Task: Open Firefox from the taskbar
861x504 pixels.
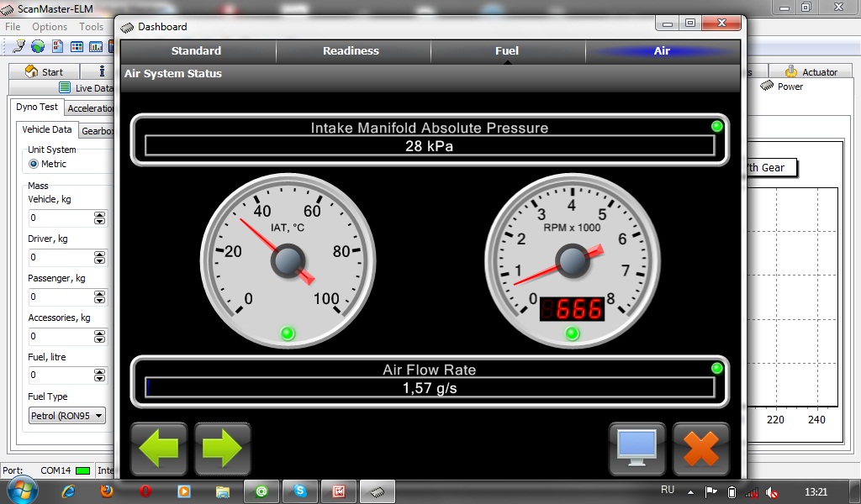Action: 107,491
